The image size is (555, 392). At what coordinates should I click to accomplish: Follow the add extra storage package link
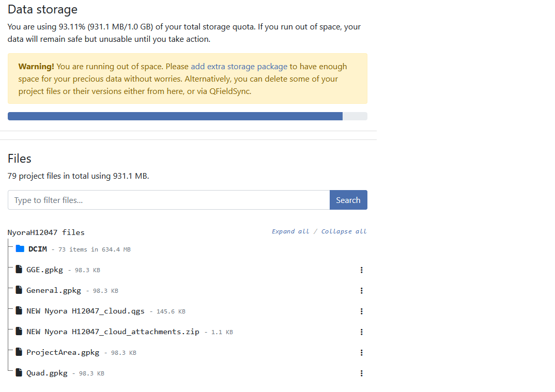(239, 67)
